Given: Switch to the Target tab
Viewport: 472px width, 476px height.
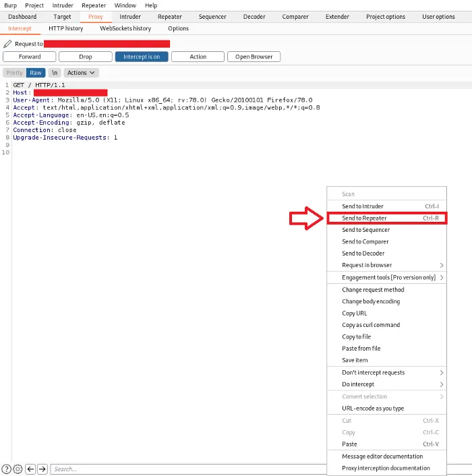Looking at the screenshot, I should coord(62,17).
